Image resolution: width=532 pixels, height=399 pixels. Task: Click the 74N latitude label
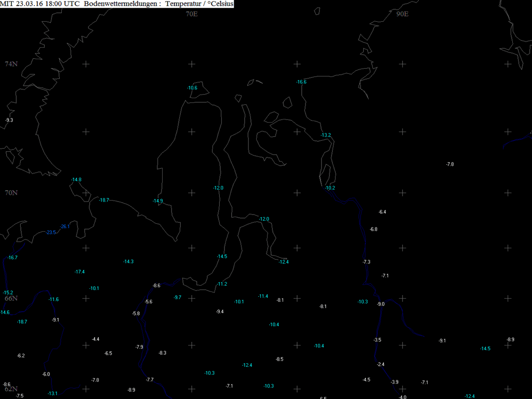point(11,64)
